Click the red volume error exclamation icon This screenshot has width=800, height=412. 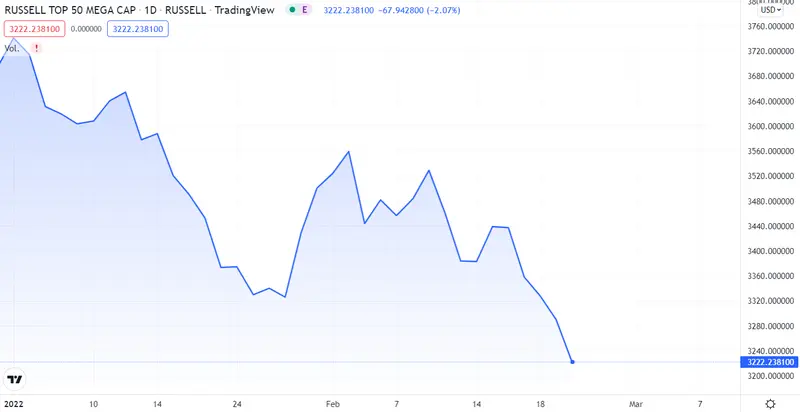click(x=37, y=47)
